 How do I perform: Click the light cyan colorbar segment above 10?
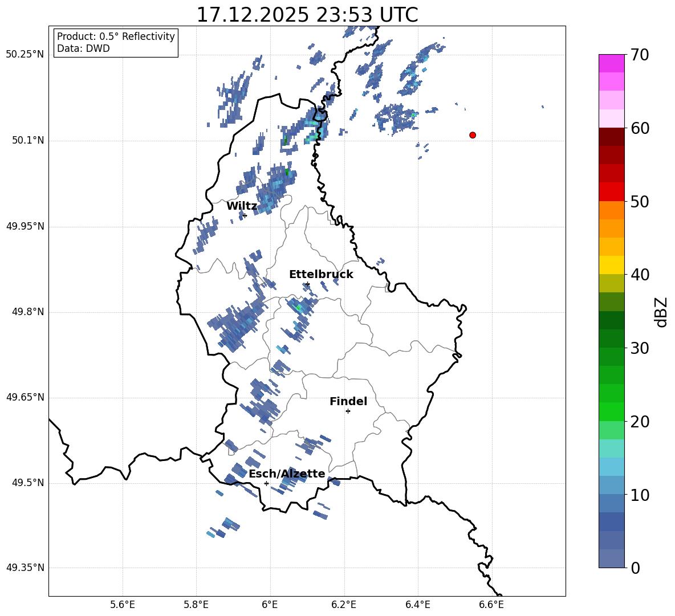pyautogui.click(x=612, y=467)
